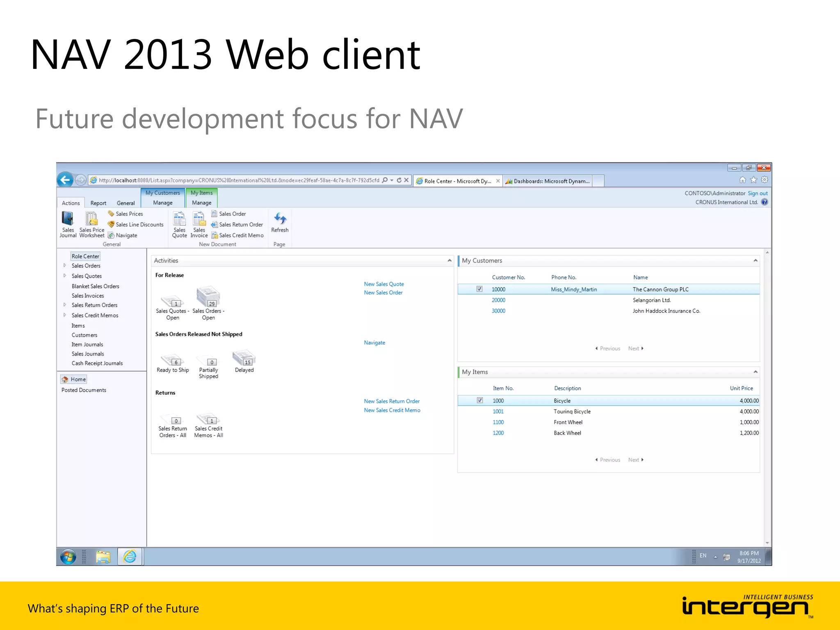This screenshot has height=630, width=840.
Task: Open item number 1100 link
Action: tap(498, 422)
